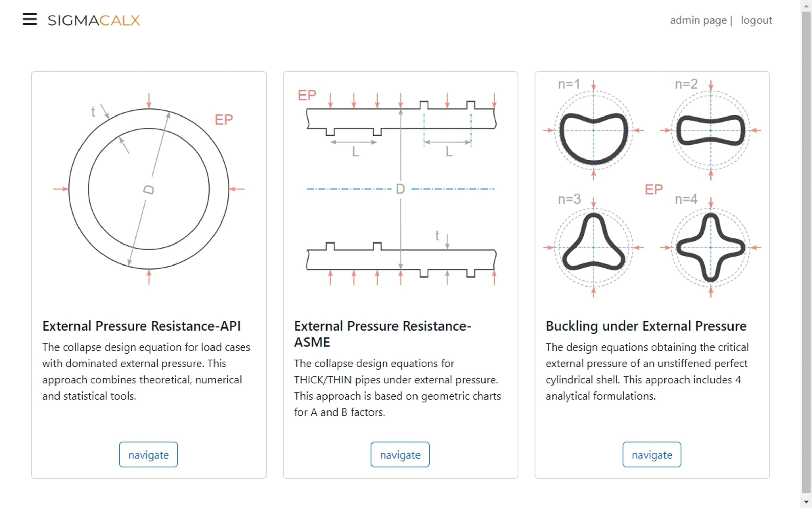812x508 pixels.
Task: Click the scrollbar down arrow
Action: 807,502
